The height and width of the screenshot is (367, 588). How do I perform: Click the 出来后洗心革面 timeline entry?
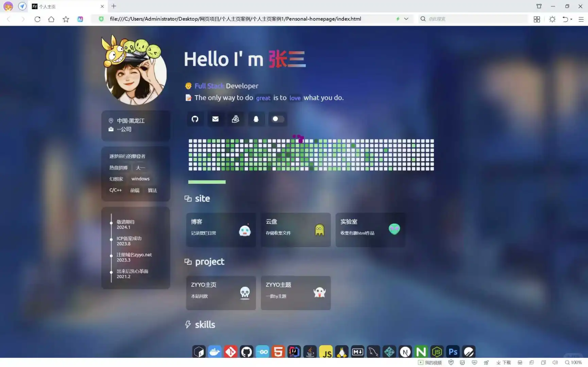tap(132, 274)
